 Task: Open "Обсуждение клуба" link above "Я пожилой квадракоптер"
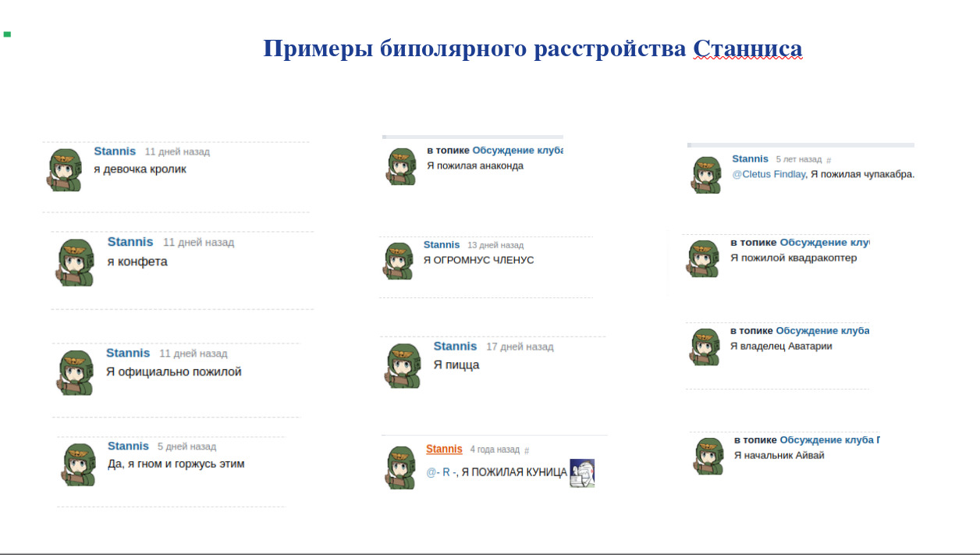(825, 243)
